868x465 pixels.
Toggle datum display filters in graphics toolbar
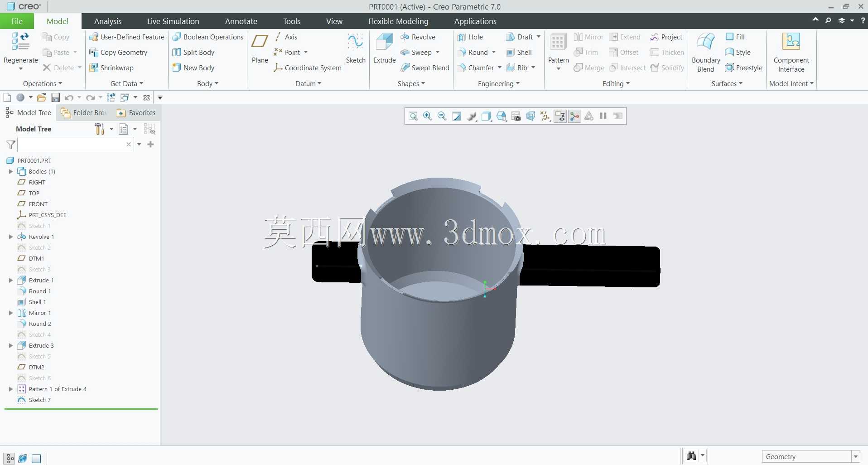click(x=545, y=116)
